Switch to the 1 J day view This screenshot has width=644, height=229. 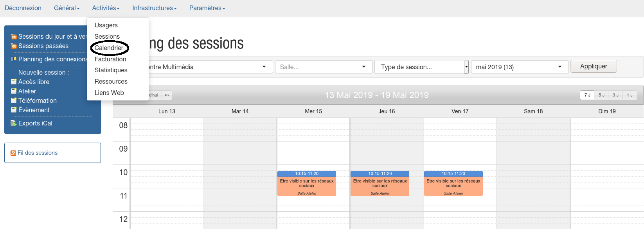tap(630, 95)
